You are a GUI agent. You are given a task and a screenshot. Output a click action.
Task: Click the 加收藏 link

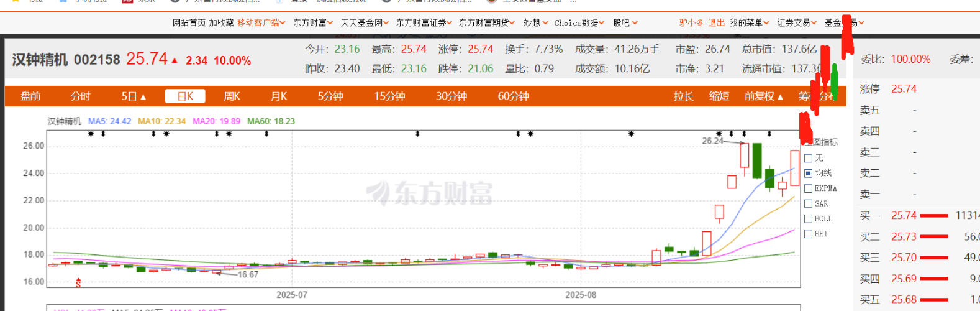click(x=221, y=22)
